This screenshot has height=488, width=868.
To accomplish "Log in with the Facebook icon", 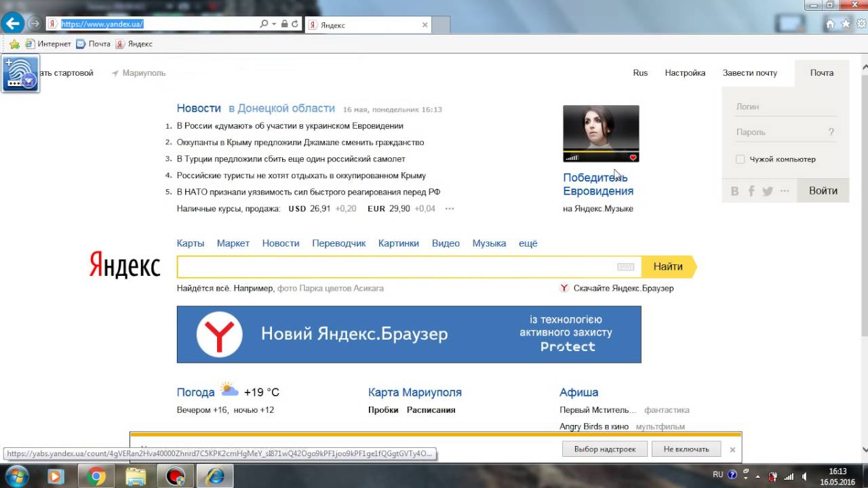I will click(751, 191).
